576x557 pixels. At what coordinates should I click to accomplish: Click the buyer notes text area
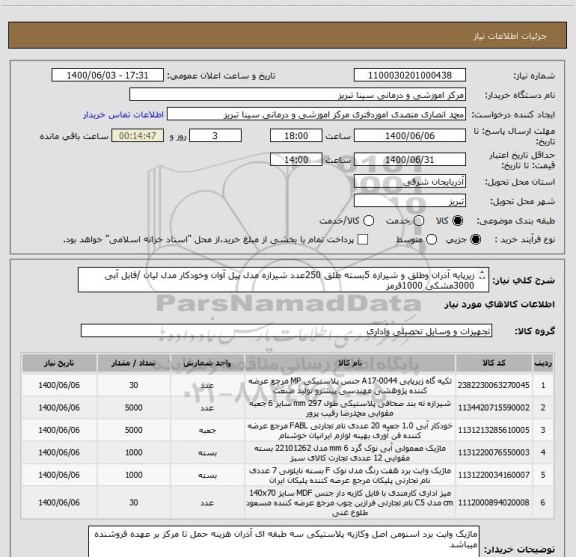(284, 542)
